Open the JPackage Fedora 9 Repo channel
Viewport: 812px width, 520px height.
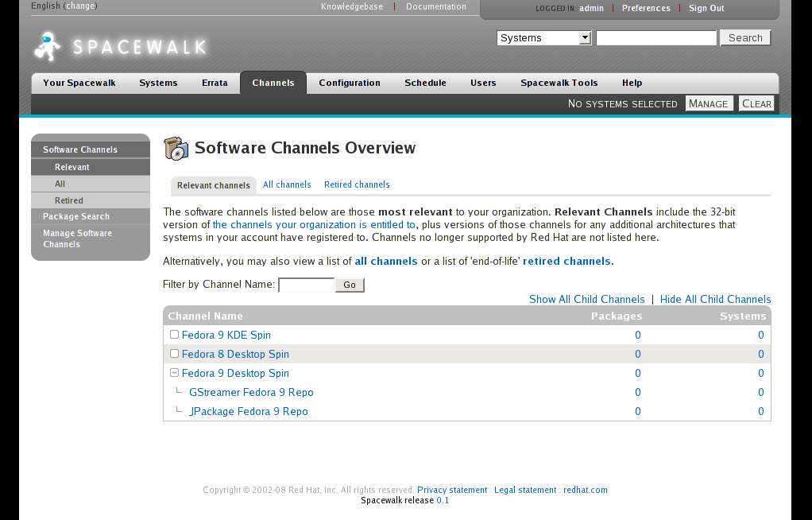coord(249,412)
